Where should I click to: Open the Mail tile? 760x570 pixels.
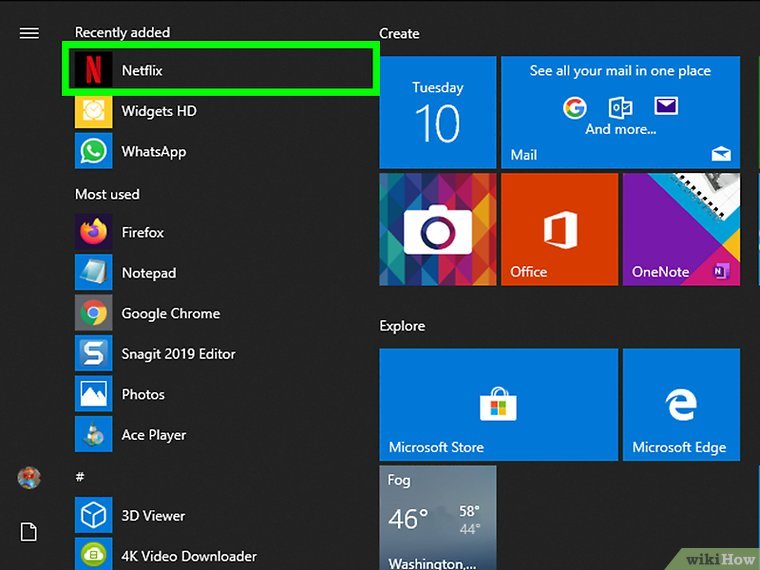[x=620, y=112]
